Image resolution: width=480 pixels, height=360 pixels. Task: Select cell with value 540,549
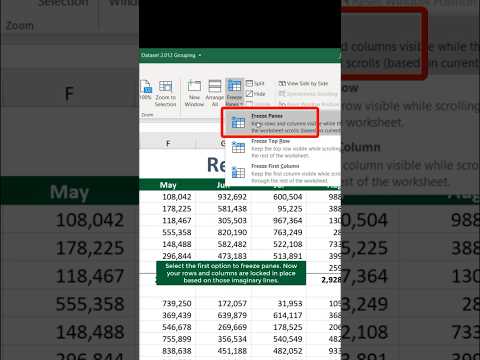coord(280,339)
